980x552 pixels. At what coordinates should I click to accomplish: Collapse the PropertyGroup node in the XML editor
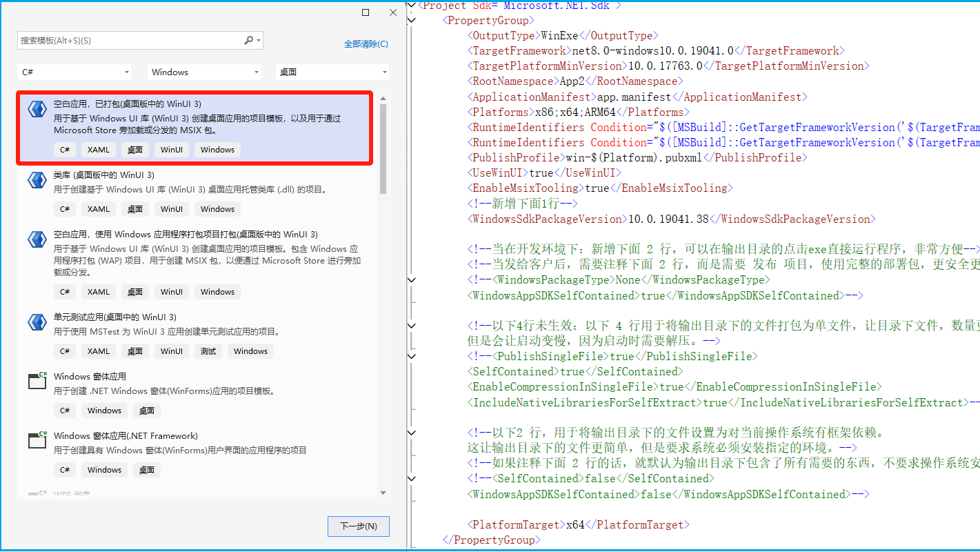(412, 21)
